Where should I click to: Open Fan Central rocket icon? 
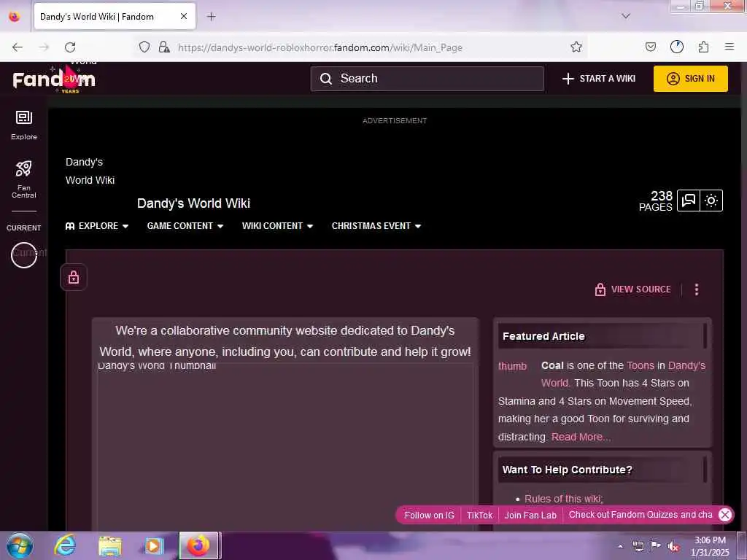click(x=24, y=179)
